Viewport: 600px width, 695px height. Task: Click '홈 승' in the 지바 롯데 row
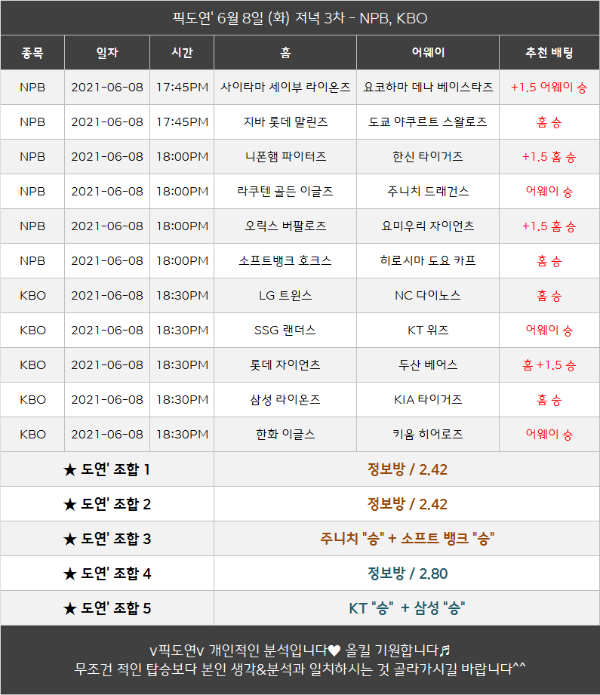tap(549, 122)
